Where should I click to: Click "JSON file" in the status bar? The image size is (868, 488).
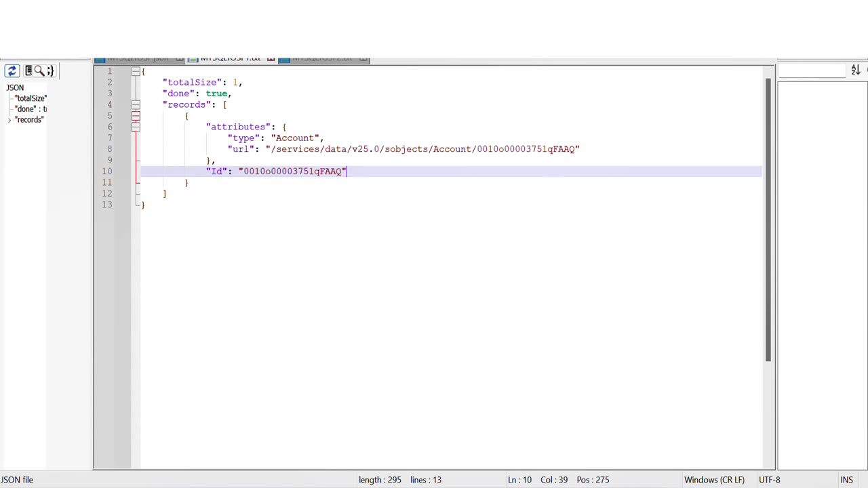17,480
